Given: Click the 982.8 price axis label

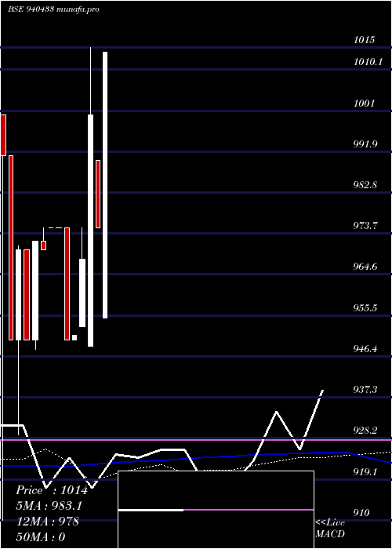Looking at the screenshot, I should click(x=365, y=185).
